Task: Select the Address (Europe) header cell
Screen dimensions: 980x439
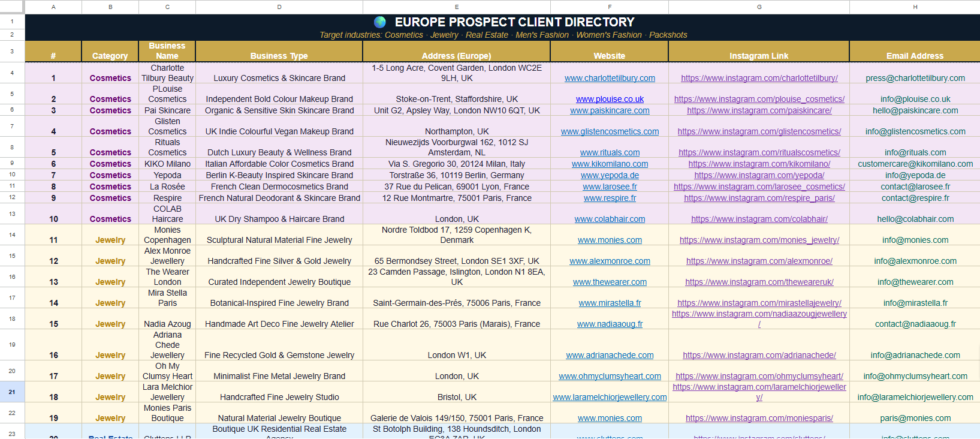Action: [x=457, y=51]
